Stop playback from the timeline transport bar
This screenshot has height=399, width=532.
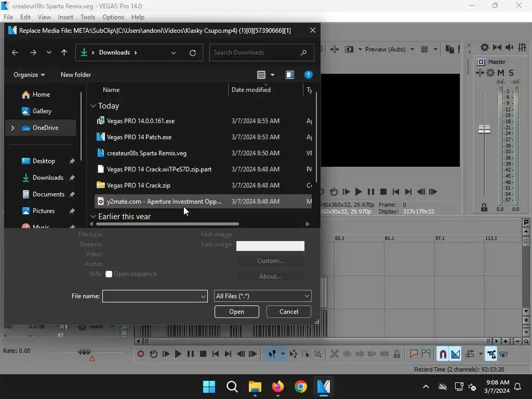point(203,354)
